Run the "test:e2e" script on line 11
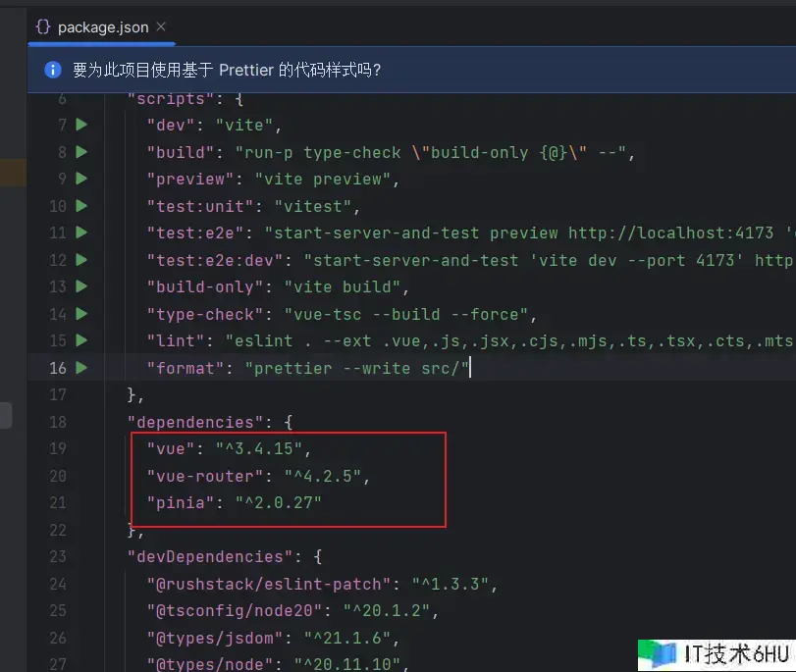This screenshot has width=796, height=672. [81, 233]
